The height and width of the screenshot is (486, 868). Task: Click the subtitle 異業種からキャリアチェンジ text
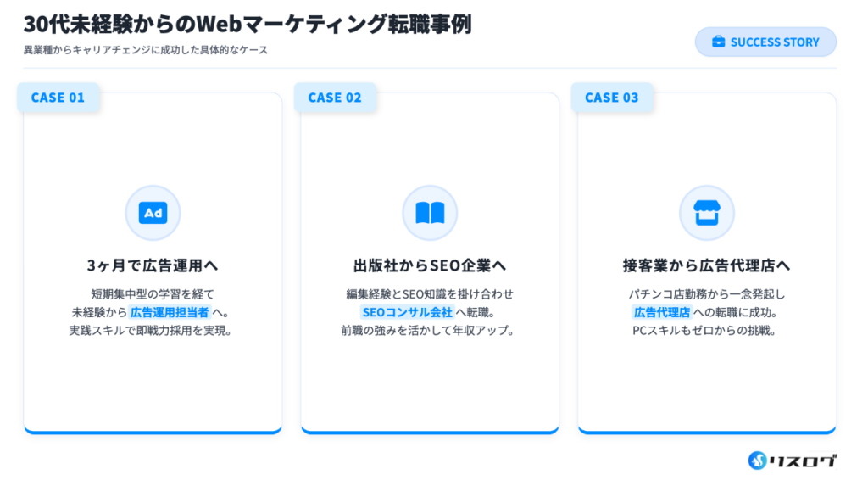tap(146, 50)
